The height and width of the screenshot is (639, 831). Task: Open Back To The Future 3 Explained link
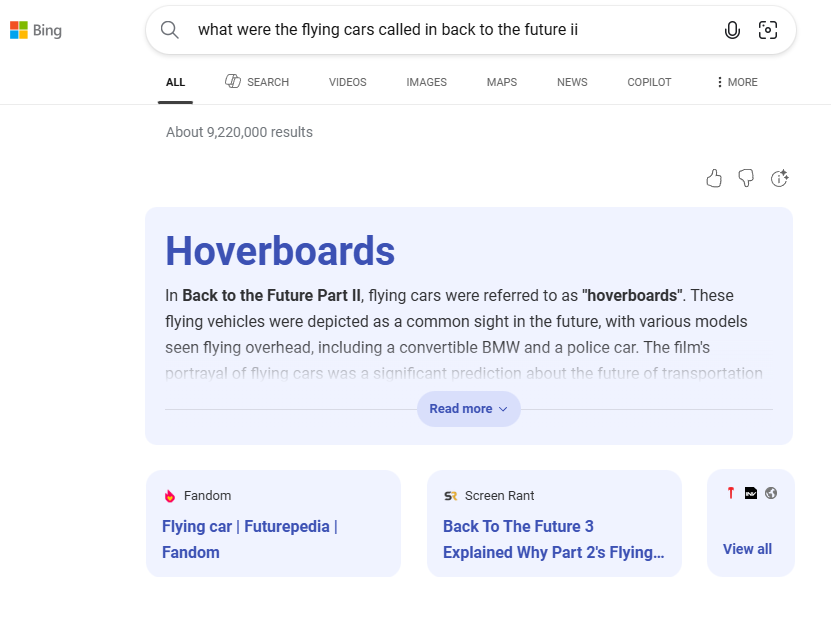point(553,539)
